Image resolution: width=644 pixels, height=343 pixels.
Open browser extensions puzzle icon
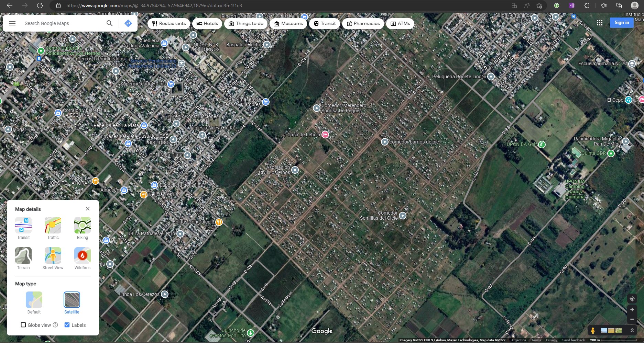tap(587, 5)
